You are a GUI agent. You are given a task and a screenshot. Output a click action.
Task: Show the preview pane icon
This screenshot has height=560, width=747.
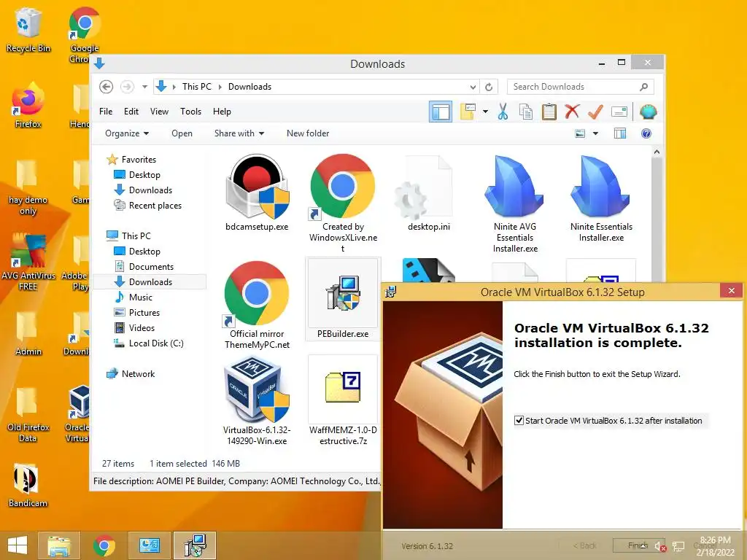pyautogui.click(x=620, y=134)
